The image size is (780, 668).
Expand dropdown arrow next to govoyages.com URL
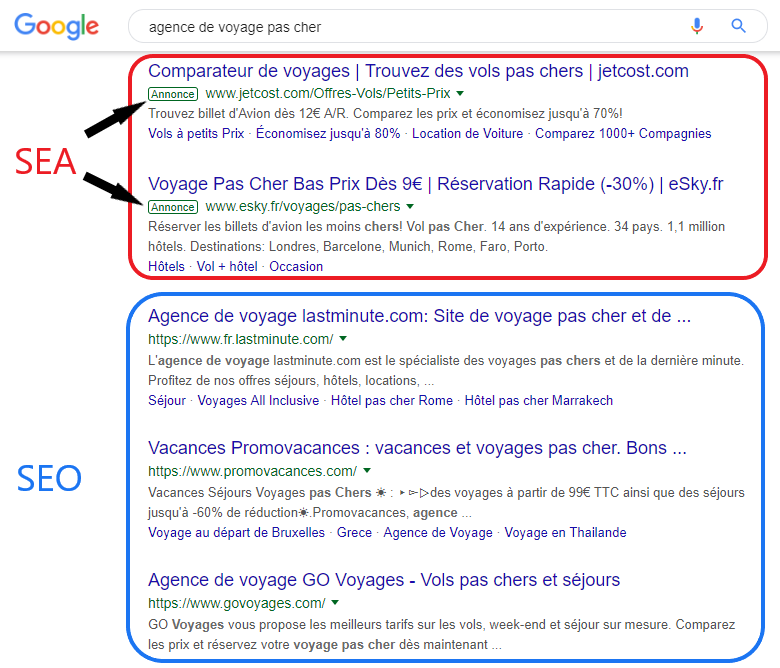335,602
